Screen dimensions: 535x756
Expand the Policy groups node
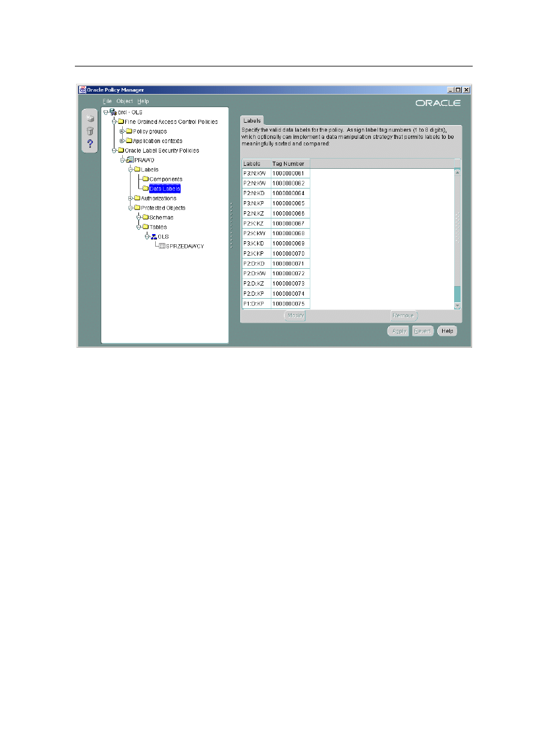tap(122, 131)
